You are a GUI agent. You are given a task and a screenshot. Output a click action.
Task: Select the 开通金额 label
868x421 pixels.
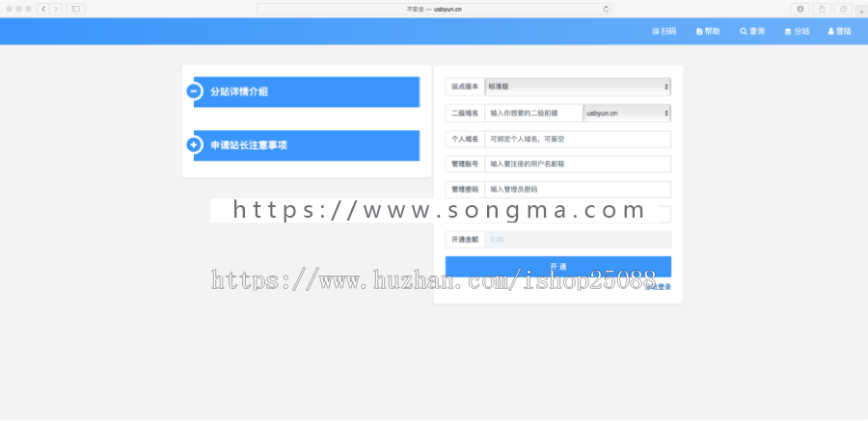[x=465, y=240]
